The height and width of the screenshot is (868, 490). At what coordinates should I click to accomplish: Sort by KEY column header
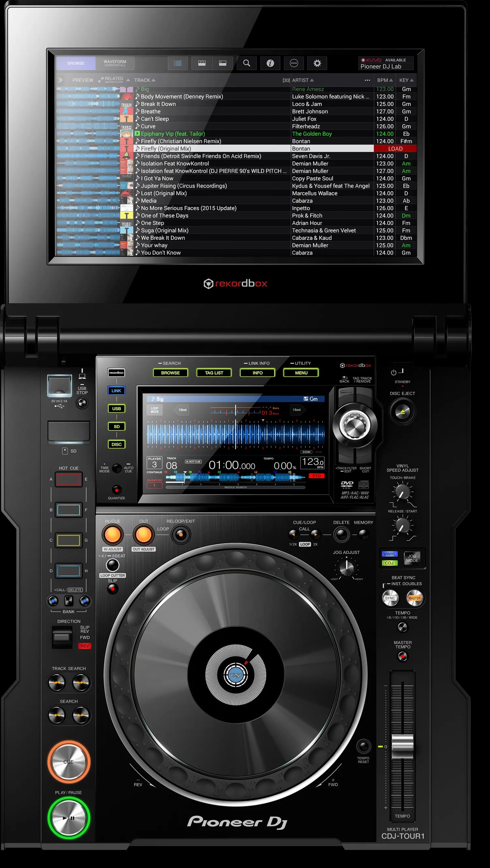click(x=406, y=80)
